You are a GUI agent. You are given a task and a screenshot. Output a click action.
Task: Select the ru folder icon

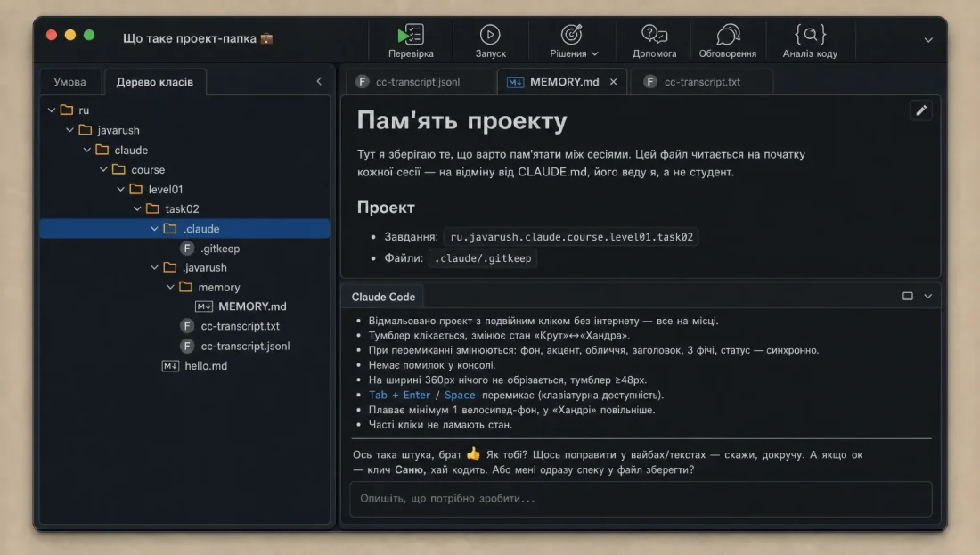pos(67,110)
